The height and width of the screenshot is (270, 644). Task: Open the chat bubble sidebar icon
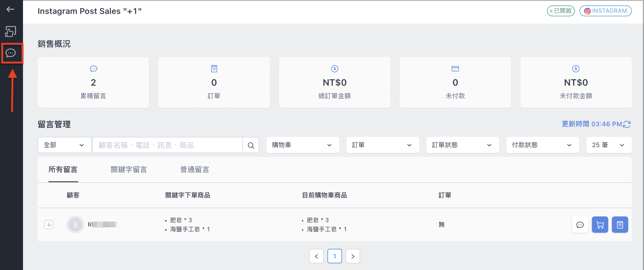pos(11,53)
